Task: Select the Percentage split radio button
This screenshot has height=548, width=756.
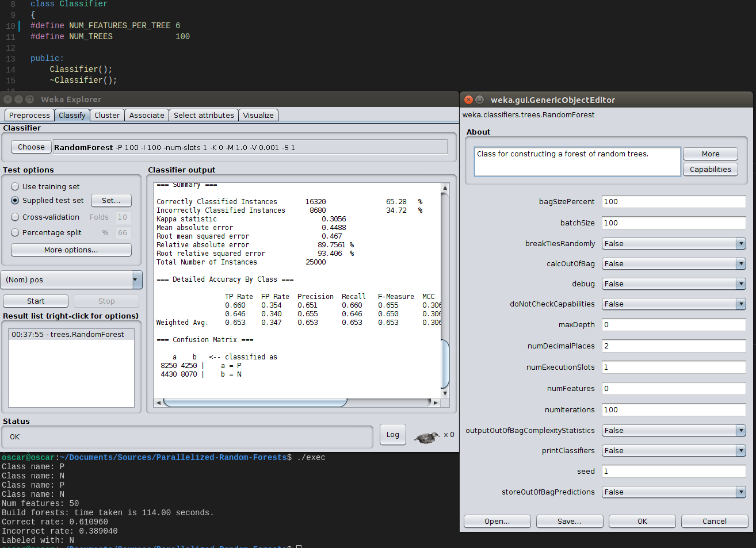Action: click(15, 232)
